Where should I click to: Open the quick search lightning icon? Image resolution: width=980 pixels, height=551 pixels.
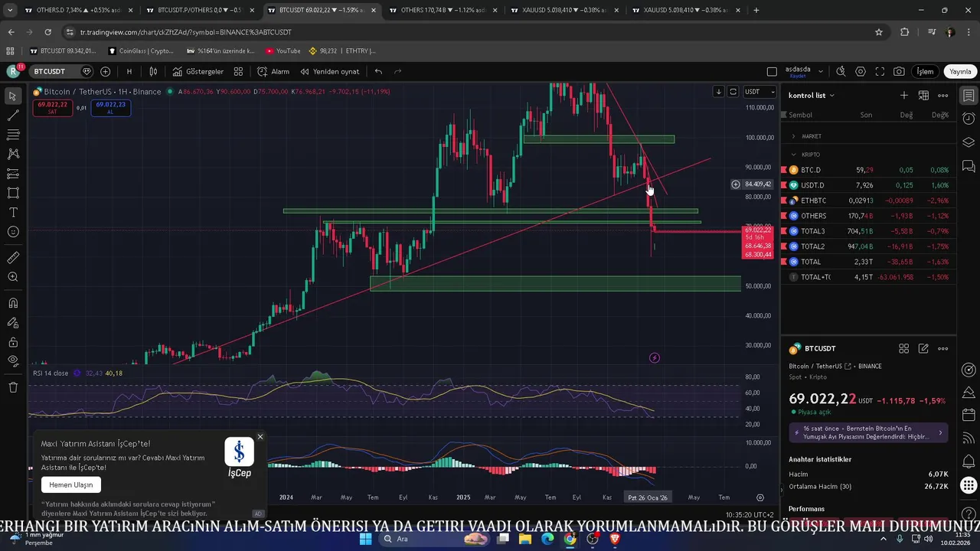[x=841, y=71]
